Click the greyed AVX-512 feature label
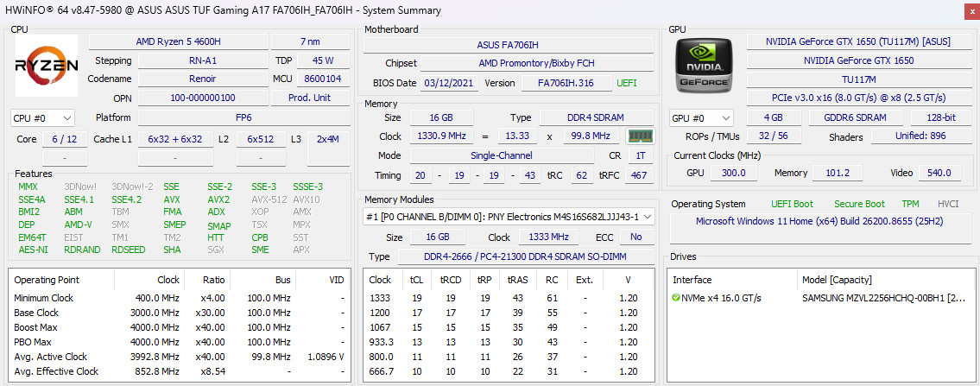980x386 pixels. click(x=269, y=199)
